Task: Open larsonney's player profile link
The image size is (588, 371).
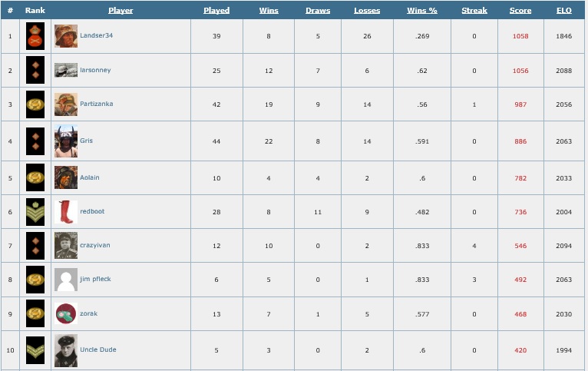Action: 95,70
